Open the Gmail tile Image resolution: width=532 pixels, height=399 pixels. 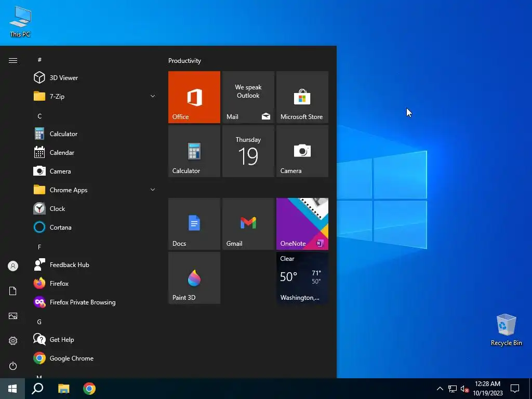pyautogui.click(x=248, y=224)
